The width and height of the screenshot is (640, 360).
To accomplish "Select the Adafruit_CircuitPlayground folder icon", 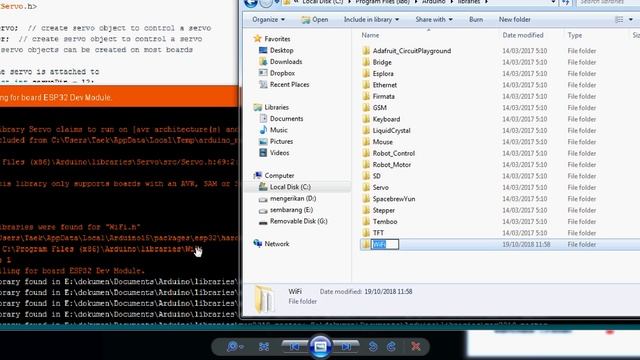I will [366, 51].
